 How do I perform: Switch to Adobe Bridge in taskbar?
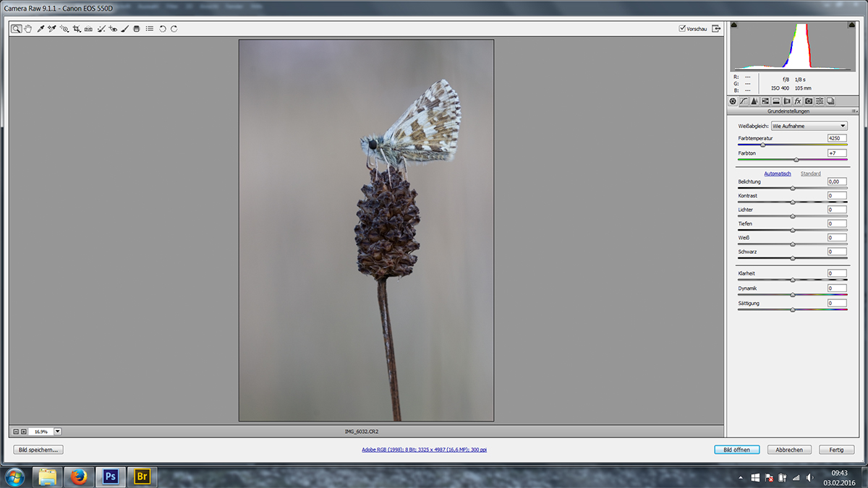(142, 476)
